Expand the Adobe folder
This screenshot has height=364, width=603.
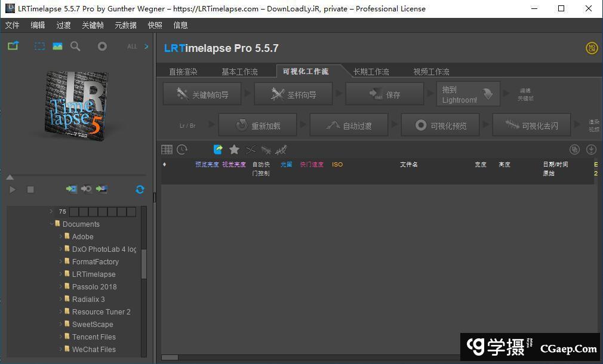coord(60,237)
